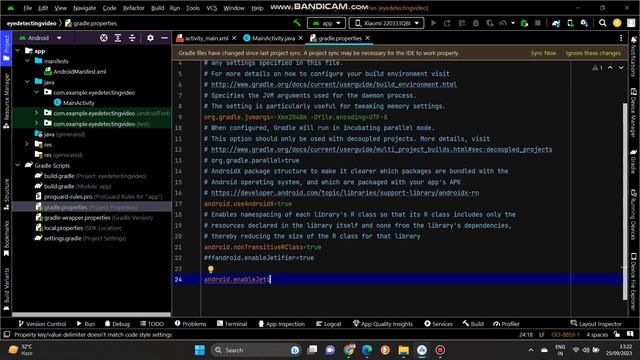The height and width of the screenshot is (360, 640).
Task: Close the gradle.properties tab
Action: [367, 38]
